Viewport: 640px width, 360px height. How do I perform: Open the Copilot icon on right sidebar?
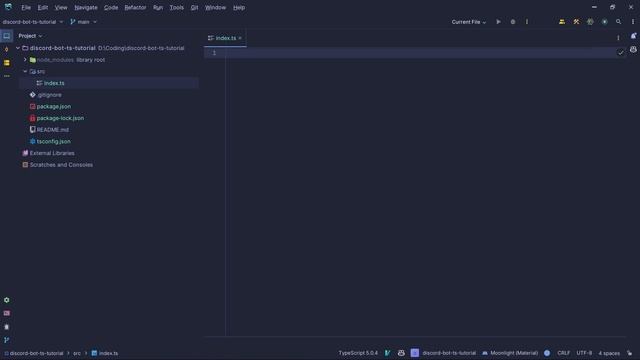pyautogui.click(x=633, y=49)
